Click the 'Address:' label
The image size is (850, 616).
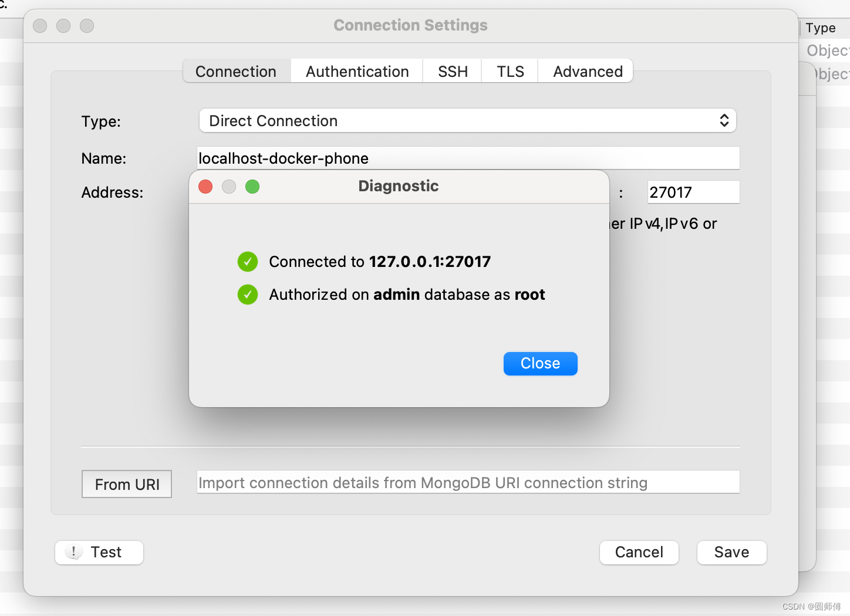coord(112,192)
